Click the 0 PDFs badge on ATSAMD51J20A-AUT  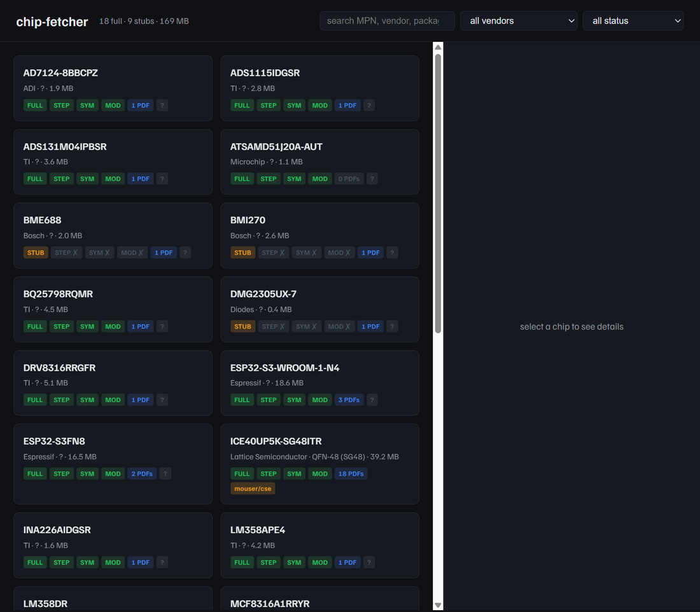[x=349, y=179]
